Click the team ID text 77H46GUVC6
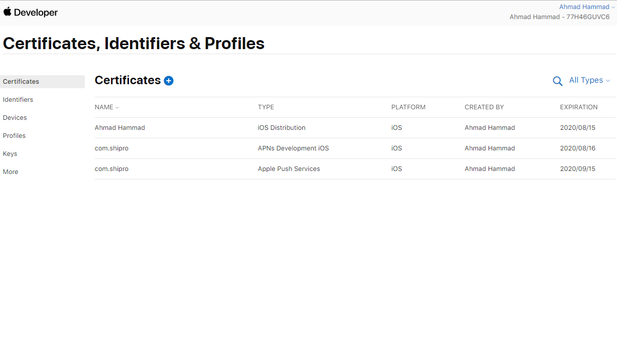This screenshot has width=619, height=364. (588, 17)
